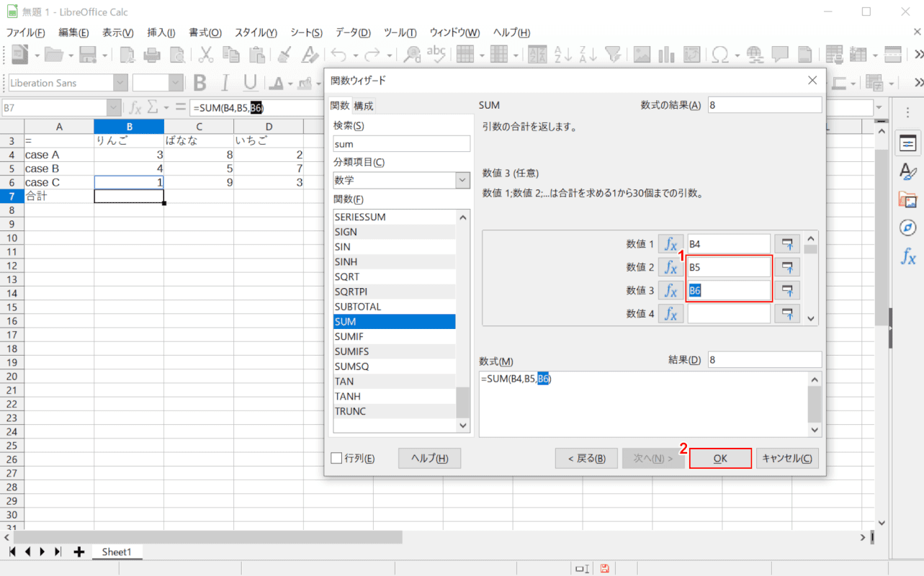Click the Redo arrow icon
This screenshot has width=924, height=576.
click(372, 55)
